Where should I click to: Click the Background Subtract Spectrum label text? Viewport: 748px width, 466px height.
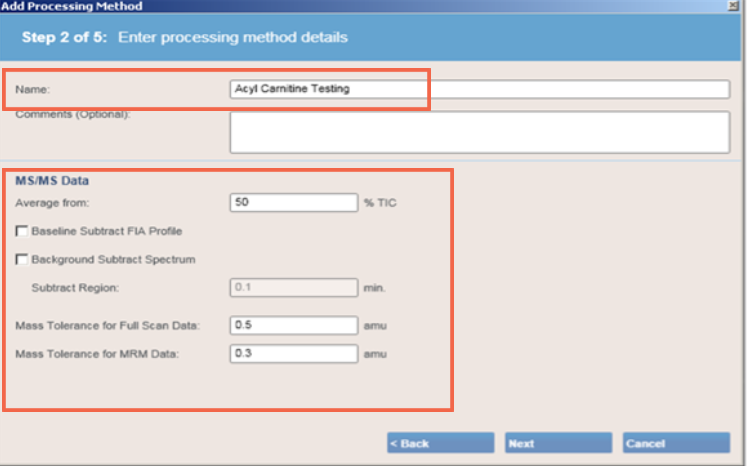114,259
